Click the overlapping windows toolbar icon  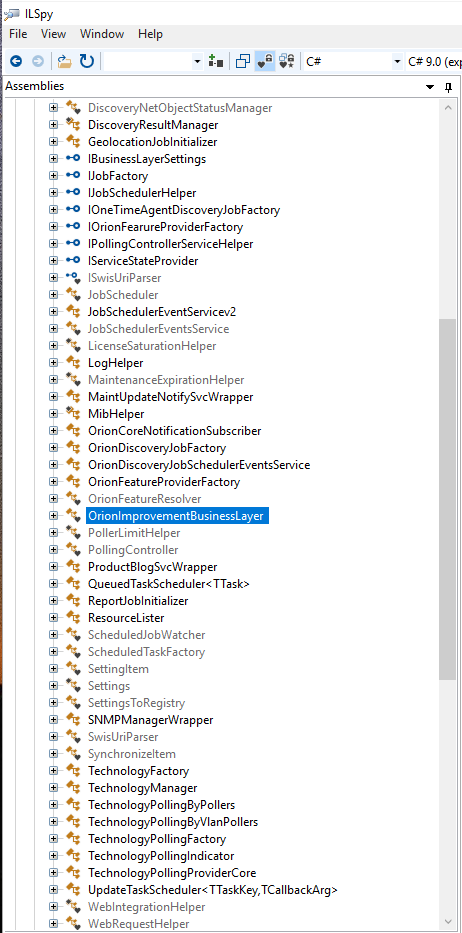[242, 61]
